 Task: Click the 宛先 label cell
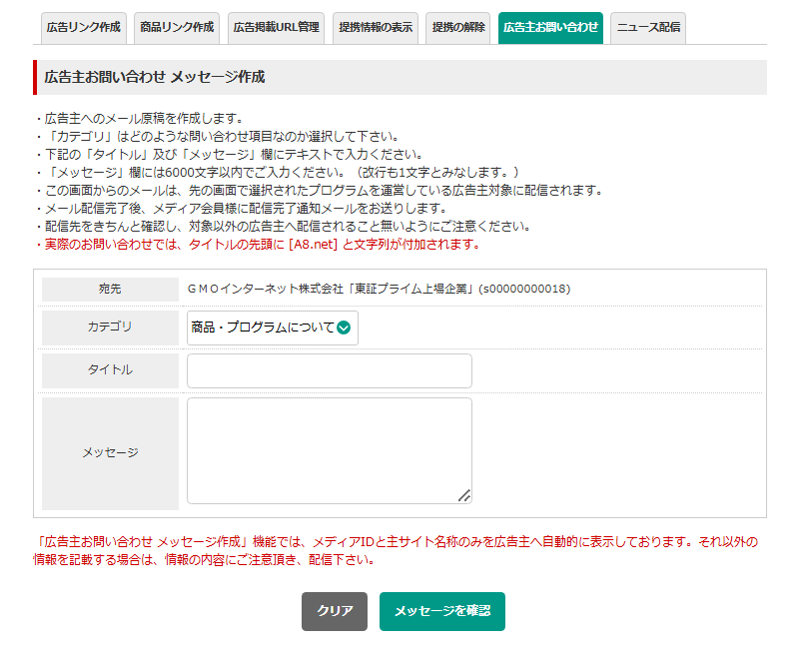110,290
